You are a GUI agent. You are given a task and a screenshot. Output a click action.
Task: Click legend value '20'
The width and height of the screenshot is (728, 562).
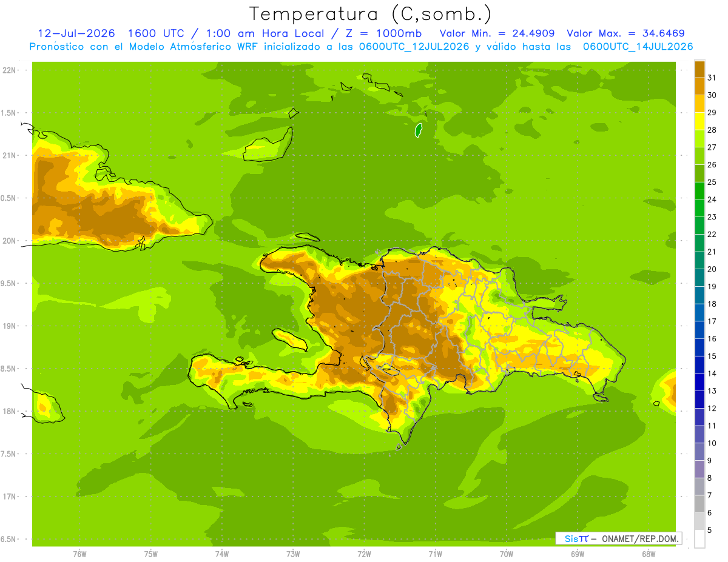tap(712, 269)
